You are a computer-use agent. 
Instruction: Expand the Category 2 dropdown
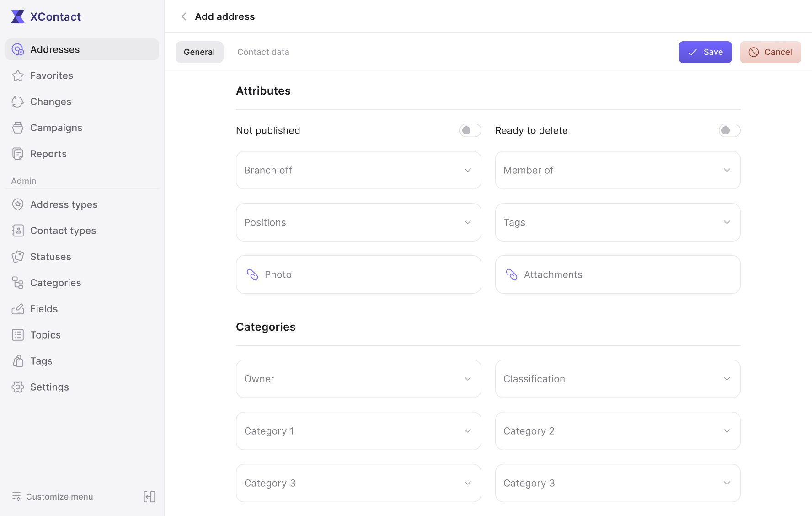coord(618,431)
